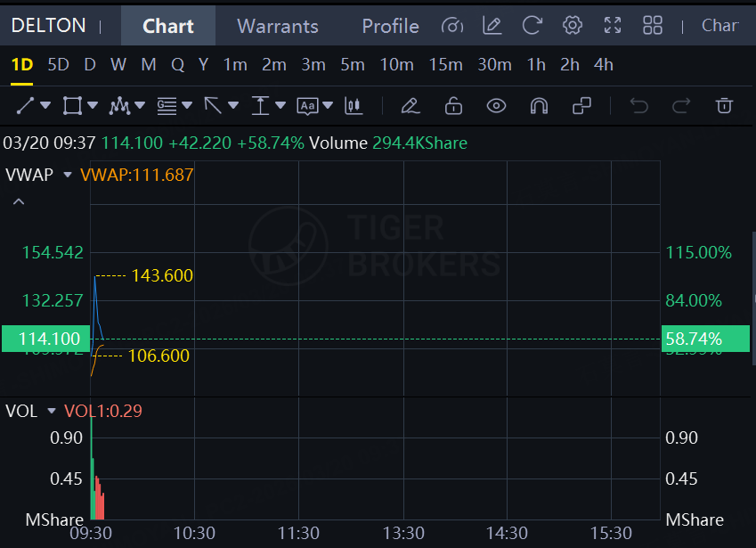Collapse the VWAP indicator panel chevron

coord(19,201)
